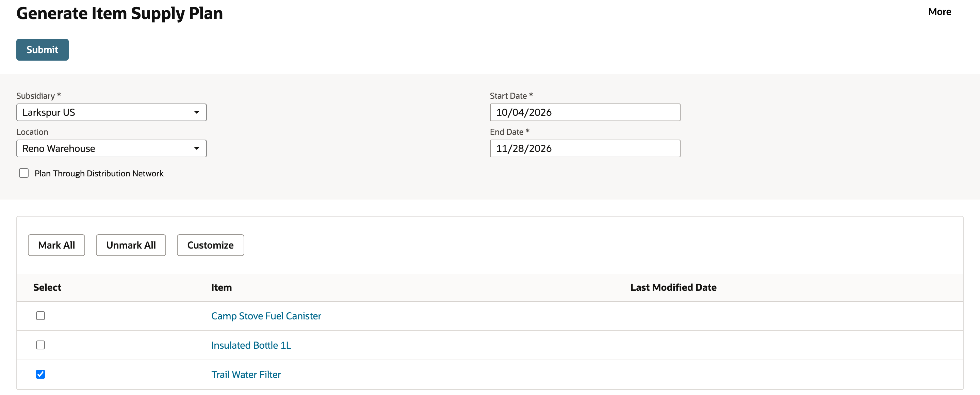Click the Start Date label

click(511, 96)
